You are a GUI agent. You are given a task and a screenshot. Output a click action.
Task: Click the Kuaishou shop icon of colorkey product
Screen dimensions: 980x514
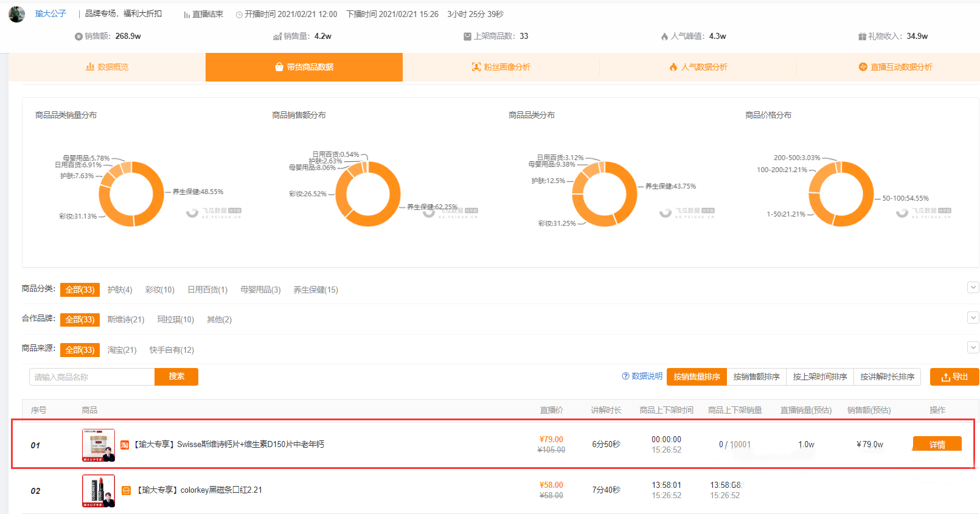(127, 490)
